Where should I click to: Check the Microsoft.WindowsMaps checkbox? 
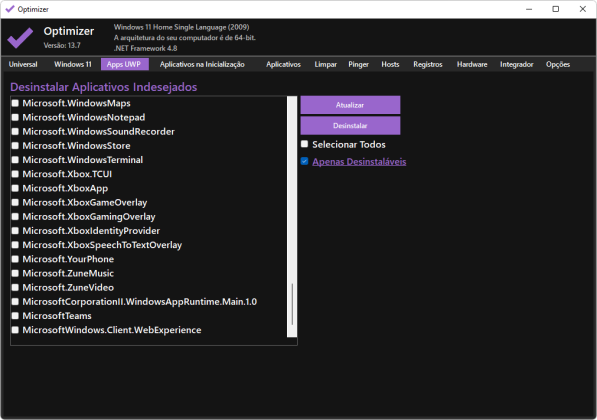15,103
